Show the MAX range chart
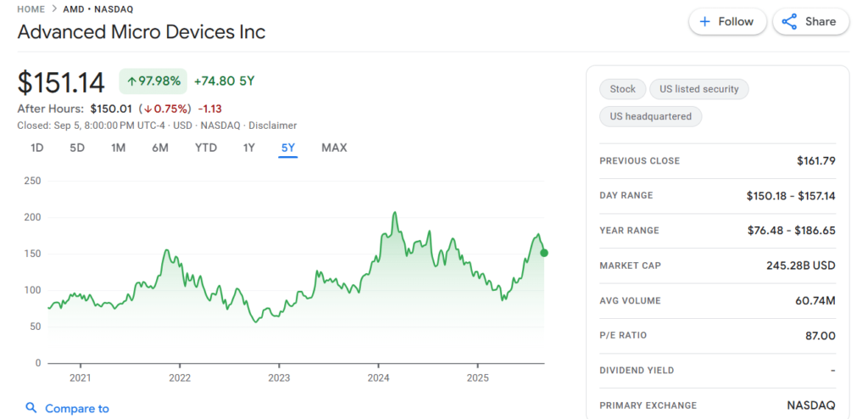 point(334,148)
